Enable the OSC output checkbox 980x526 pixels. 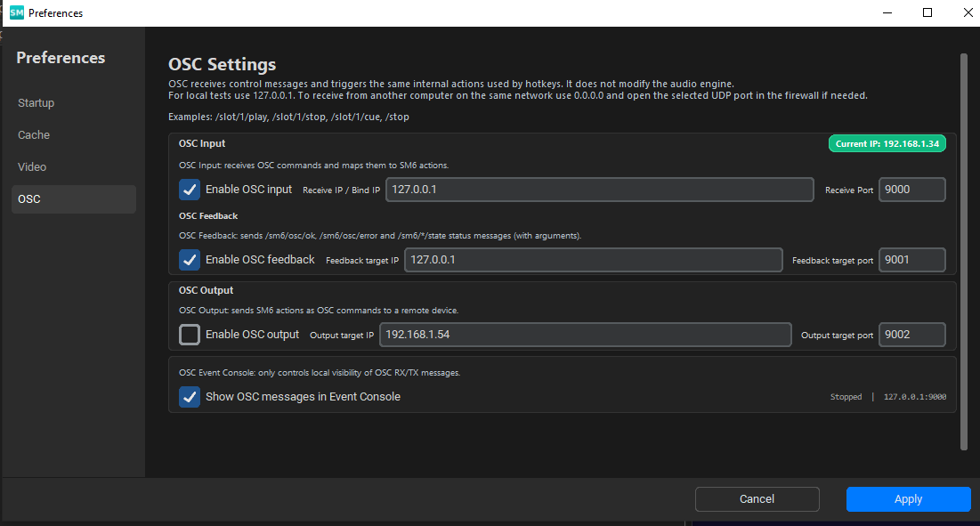point(190,335)
